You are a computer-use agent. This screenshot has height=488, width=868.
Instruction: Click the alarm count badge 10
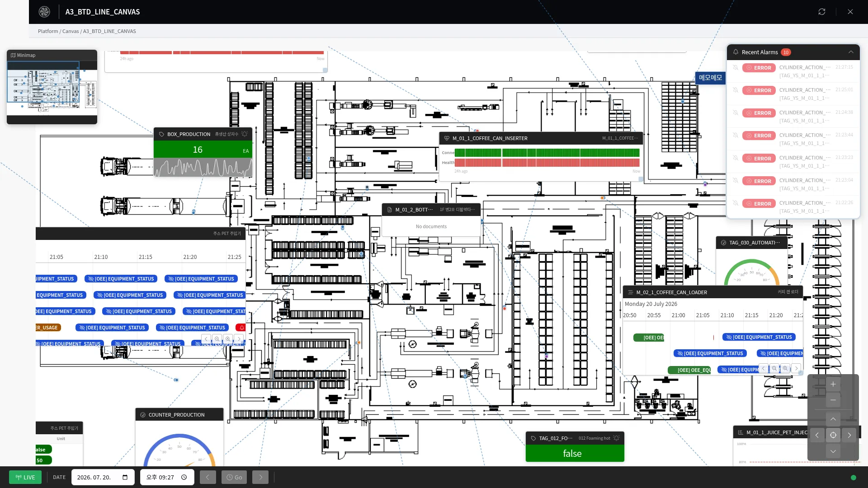tap(786, 52)
